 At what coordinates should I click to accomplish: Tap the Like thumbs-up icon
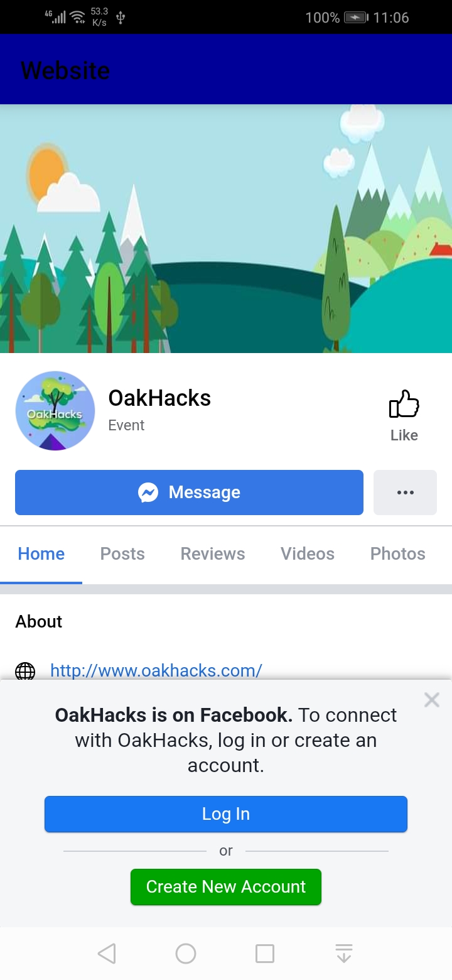click(404, 404)
